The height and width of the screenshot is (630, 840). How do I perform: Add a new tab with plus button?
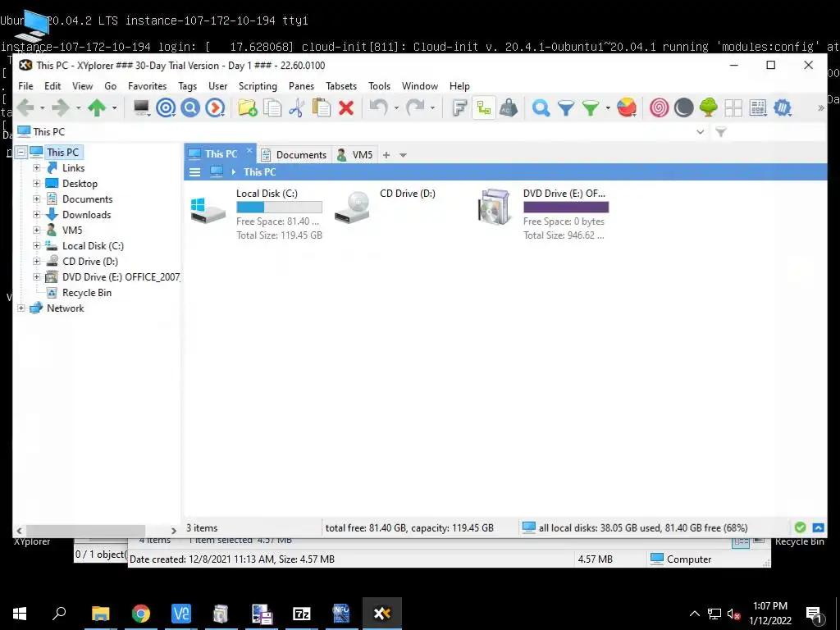click(x=386, y=155)
